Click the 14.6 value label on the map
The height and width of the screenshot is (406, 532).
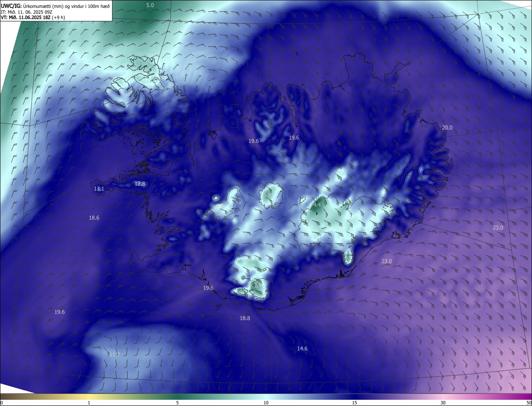[x=302, y=349]
